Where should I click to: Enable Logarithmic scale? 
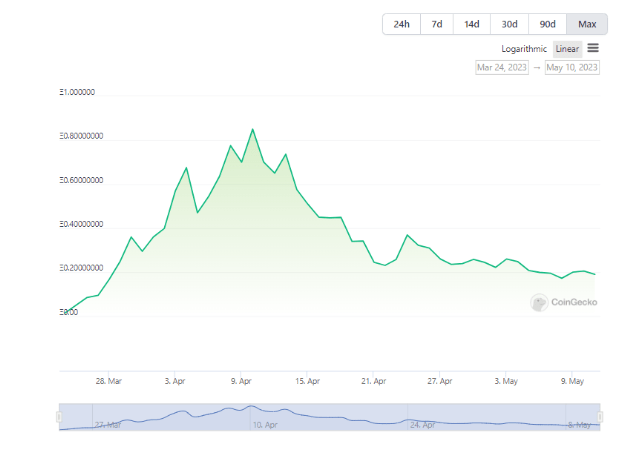524,48
